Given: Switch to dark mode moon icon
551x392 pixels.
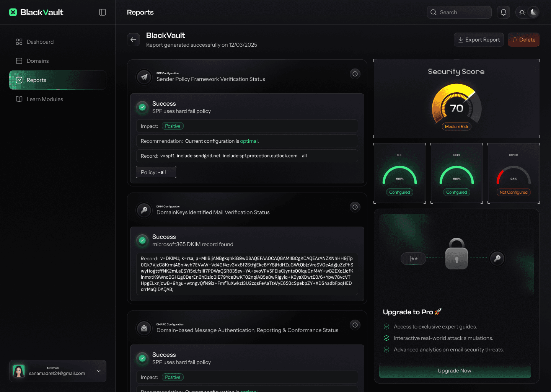Looking at the screenshot, I should (x=533, y=12).
